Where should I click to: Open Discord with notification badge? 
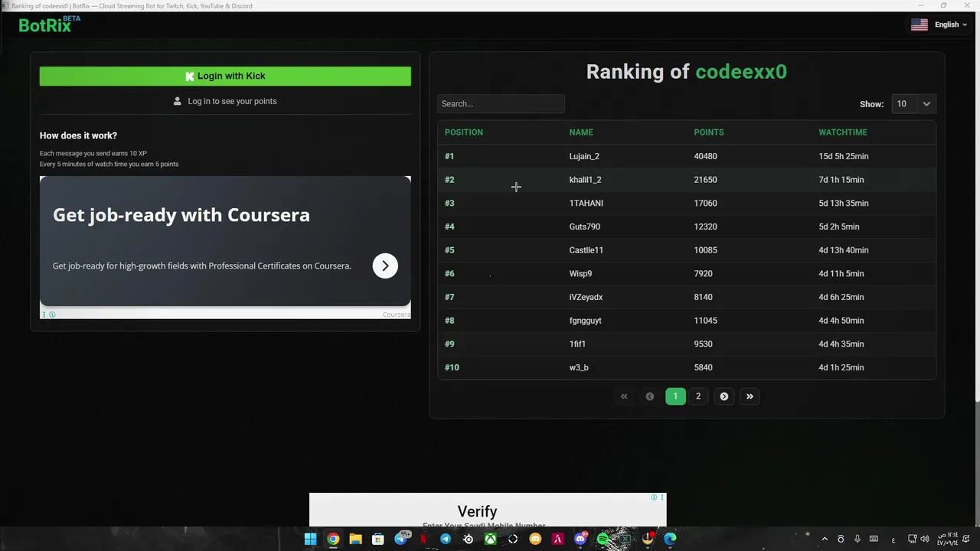pyautogui.click(x=580, y=539)
